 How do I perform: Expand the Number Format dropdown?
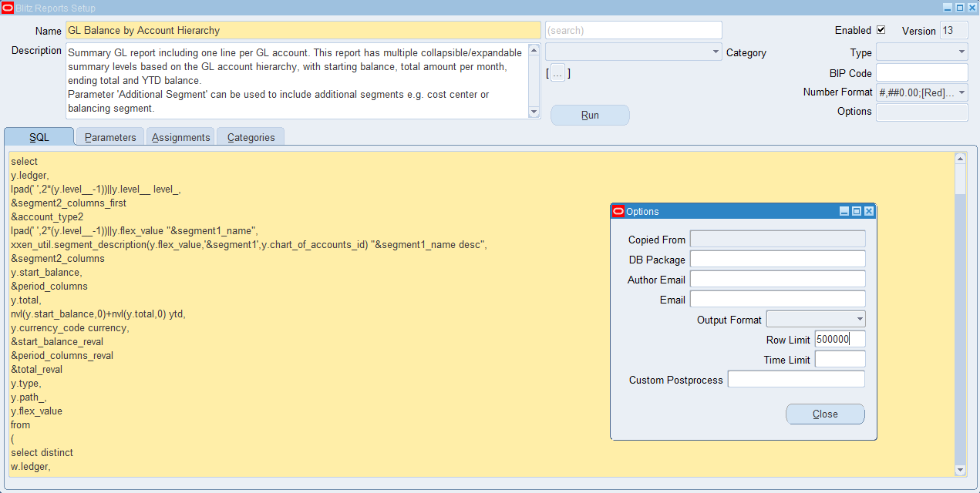pyautogui.click(x=961, y=92)
